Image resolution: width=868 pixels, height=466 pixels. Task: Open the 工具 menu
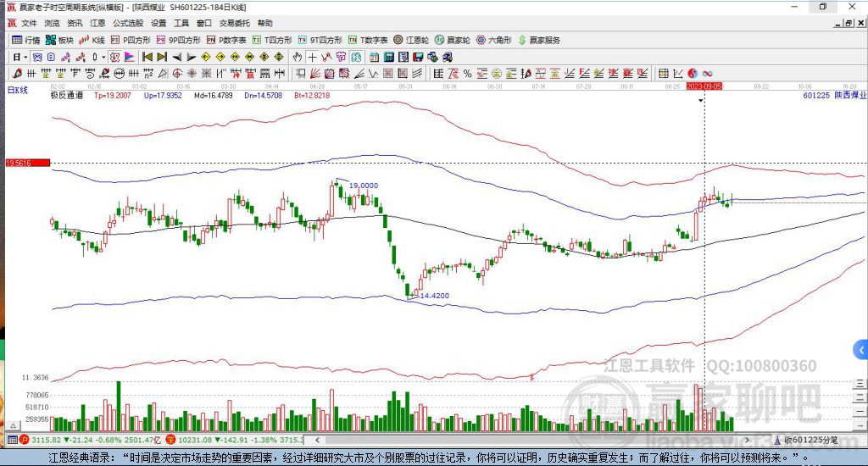(181, 23)
